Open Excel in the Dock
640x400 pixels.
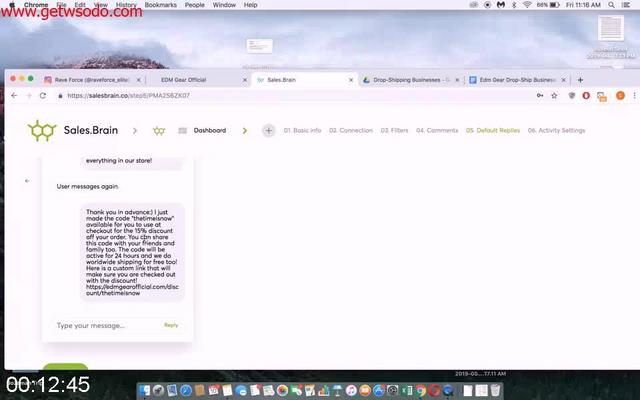tap(407, 391)
